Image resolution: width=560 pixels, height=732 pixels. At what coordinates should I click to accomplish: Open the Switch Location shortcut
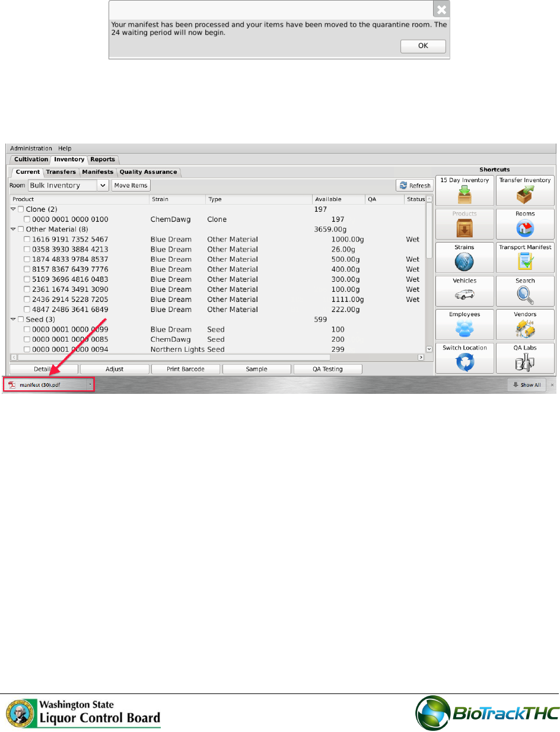point(464,358)
